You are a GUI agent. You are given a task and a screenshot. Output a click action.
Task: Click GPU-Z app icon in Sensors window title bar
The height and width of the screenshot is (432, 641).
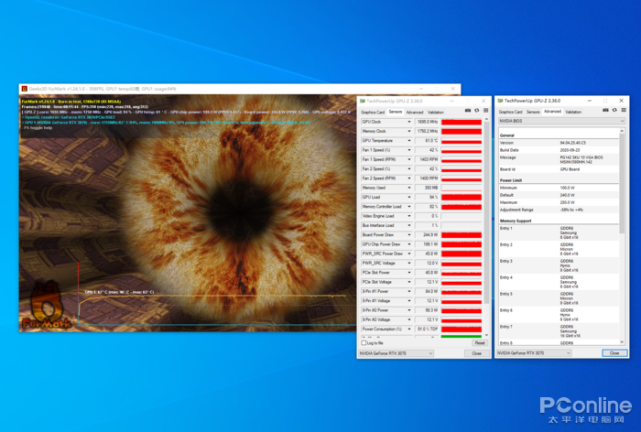point(362,101)
